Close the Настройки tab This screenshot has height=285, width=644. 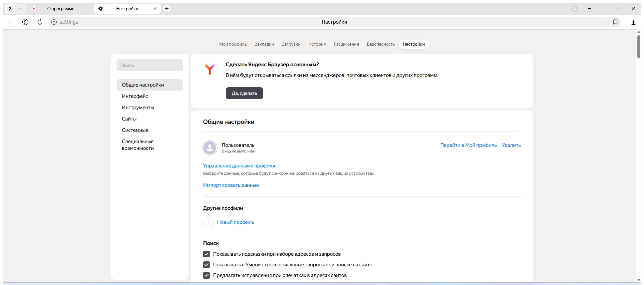tap(155, 9)
